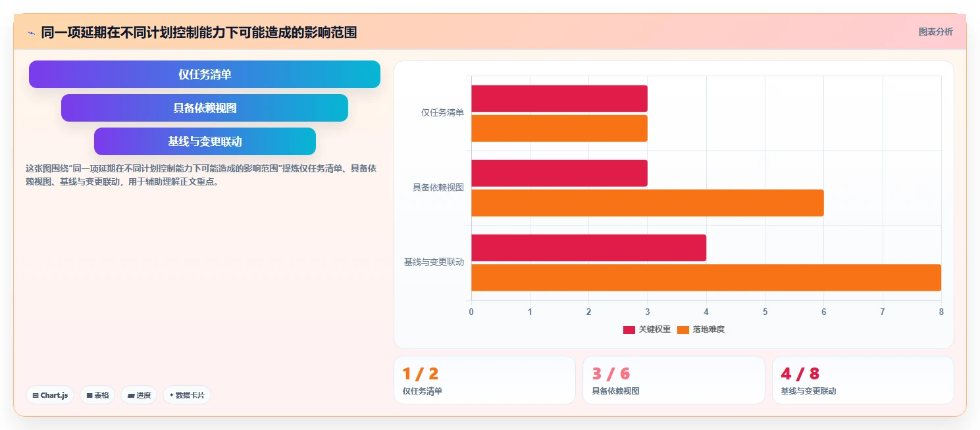The image size is (980, 430).
Task: Click the 基线与变更联动 y-axis label
Action: (434, 262)
